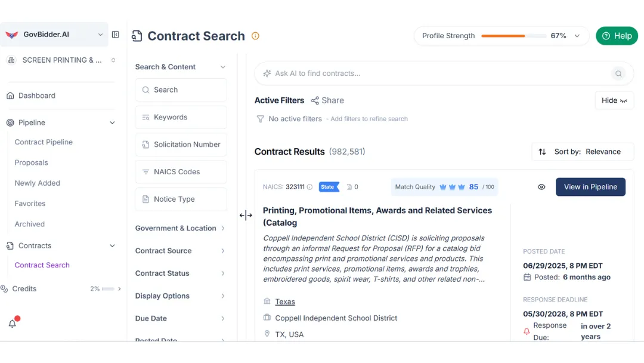Click the sidebar collapse panel icon

(x=116, y=35)
